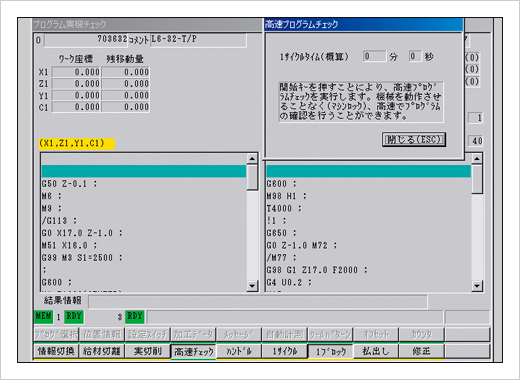Click the green MEM mode indicator
Viewport: 520px width, 380px height.
pos(44,317)
